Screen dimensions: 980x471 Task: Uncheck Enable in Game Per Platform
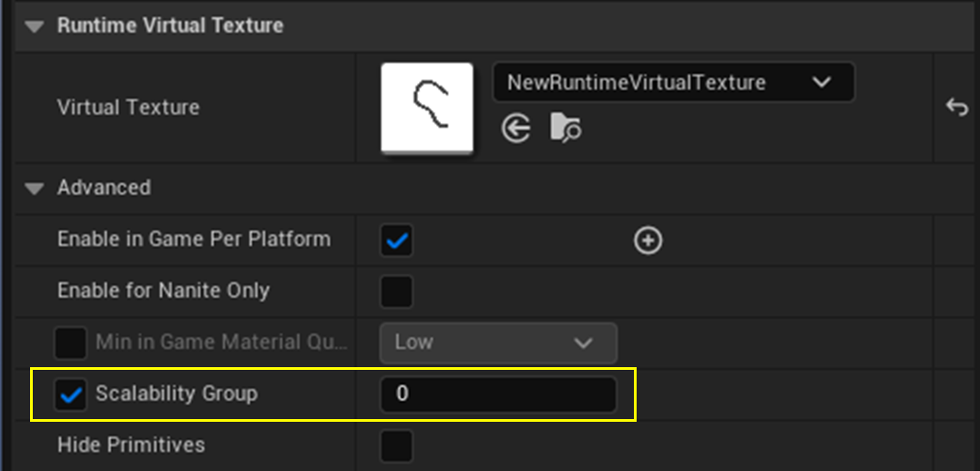[396, 241]
